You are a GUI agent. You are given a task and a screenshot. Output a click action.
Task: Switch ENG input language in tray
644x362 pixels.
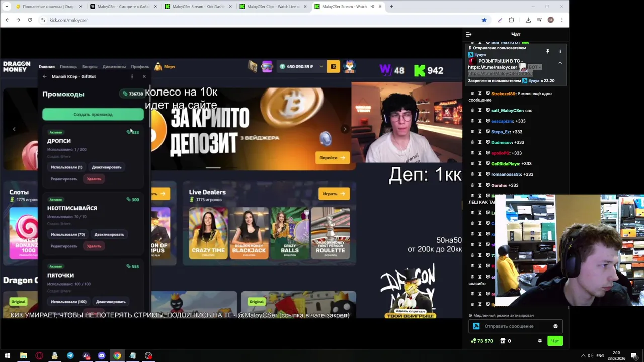[600, 355]
